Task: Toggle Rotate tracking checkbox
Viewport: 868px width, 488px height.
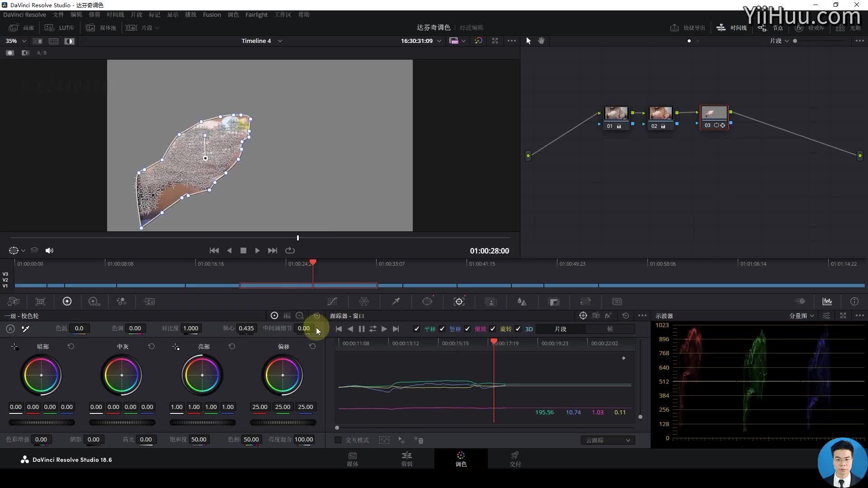Action: [x=493, y=329]
